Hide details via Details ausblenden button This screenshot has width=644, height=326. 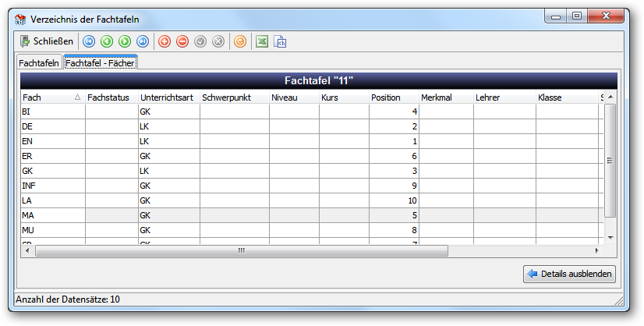tap(569, 274)
